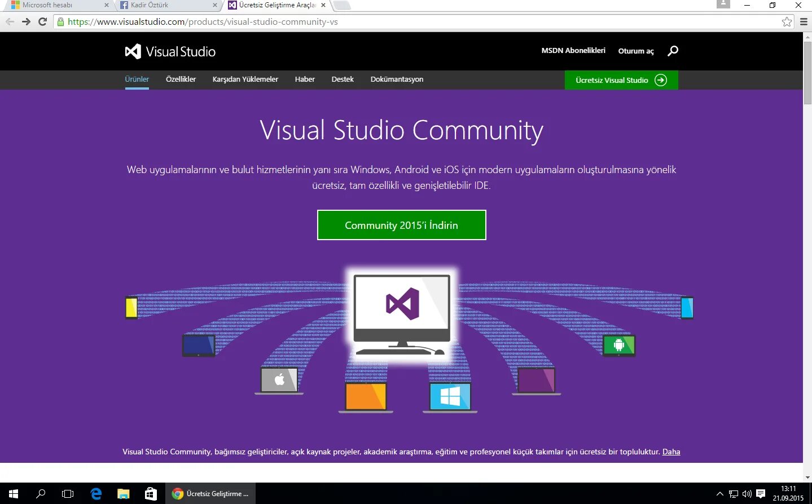Click MSDN Abonelikleri link
The height and width of the screenshot is (504, 812).
(x=573, y=51)
